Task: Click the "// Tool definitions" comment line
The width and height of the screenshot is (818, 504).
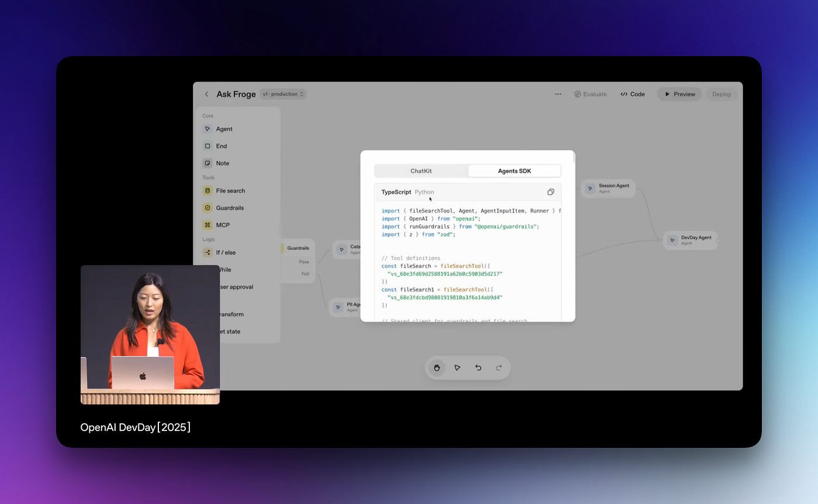Action: tap(411, 258)
